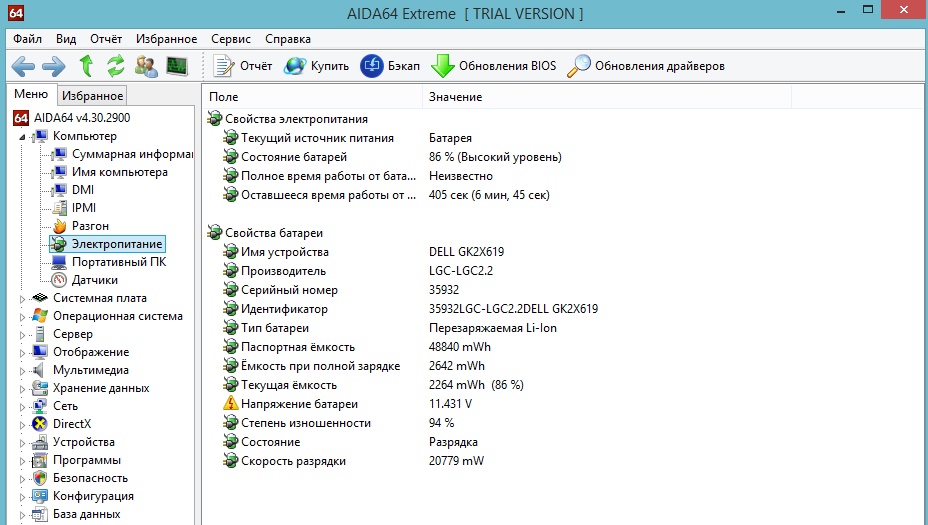Expand the Отображение node
928x525 pixels.
pyautogui.click(x=22, y=353)
